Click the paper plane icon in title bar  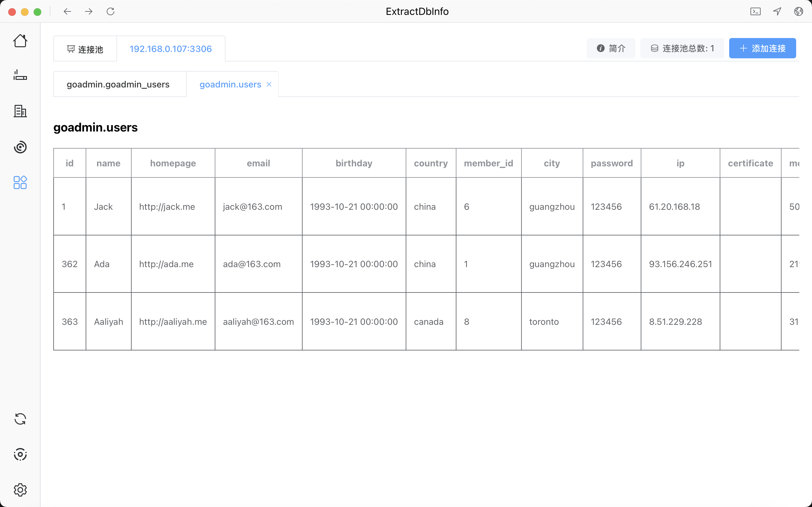point(777,11)
